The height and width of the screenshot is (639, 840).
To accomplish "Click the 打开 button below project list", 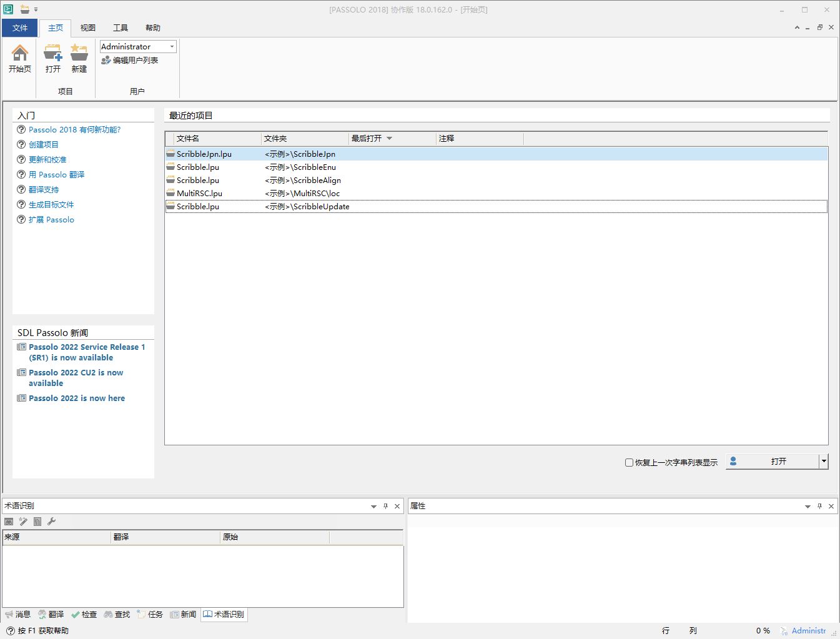I will point(773,462).
